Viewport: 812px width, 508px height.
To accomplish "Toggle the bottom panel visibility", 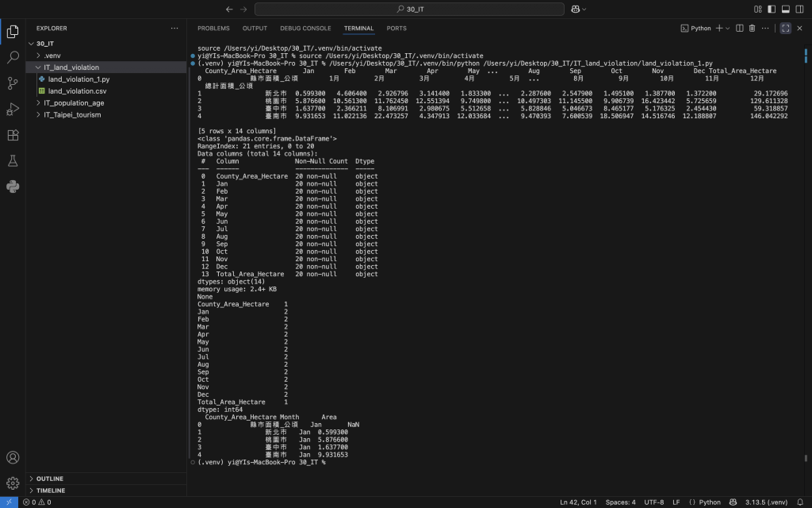I will (786, 10).
